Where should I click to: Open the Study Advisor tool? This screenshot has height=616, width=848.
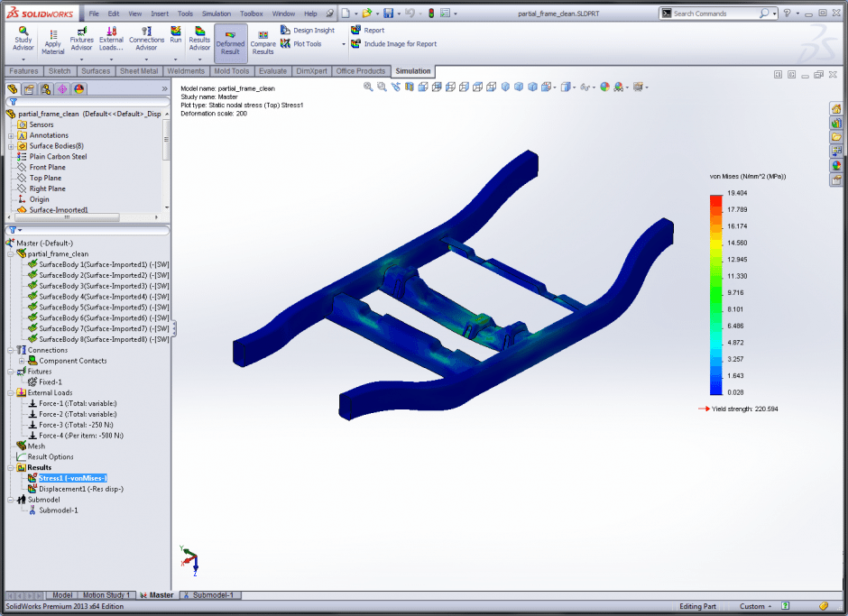pos(23,36)
